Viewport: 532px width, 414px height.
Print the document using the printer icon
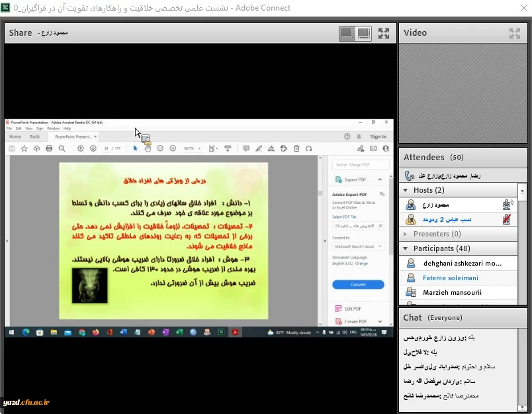point(49,148)
